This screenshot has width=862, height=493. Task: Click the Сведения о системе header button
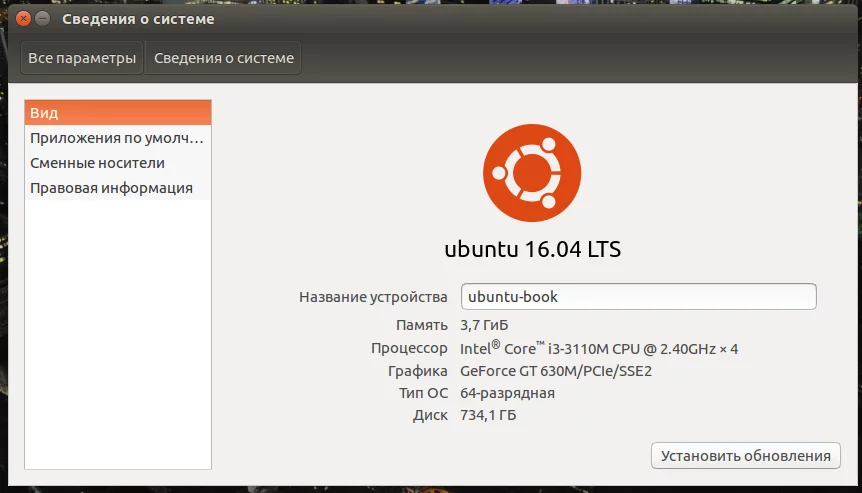[224, 58]
